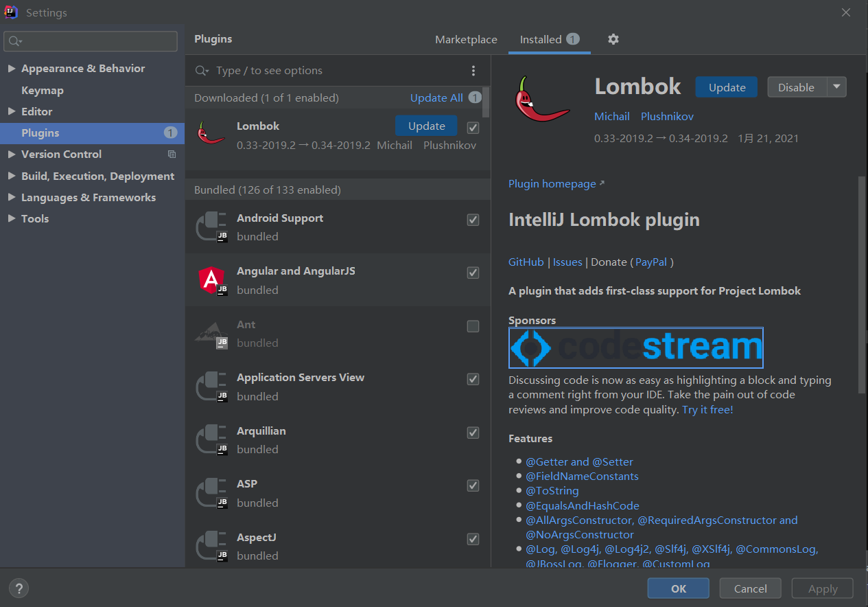Open Keymap settings
The image size is (868, 607).
click(x=43, y=90)
